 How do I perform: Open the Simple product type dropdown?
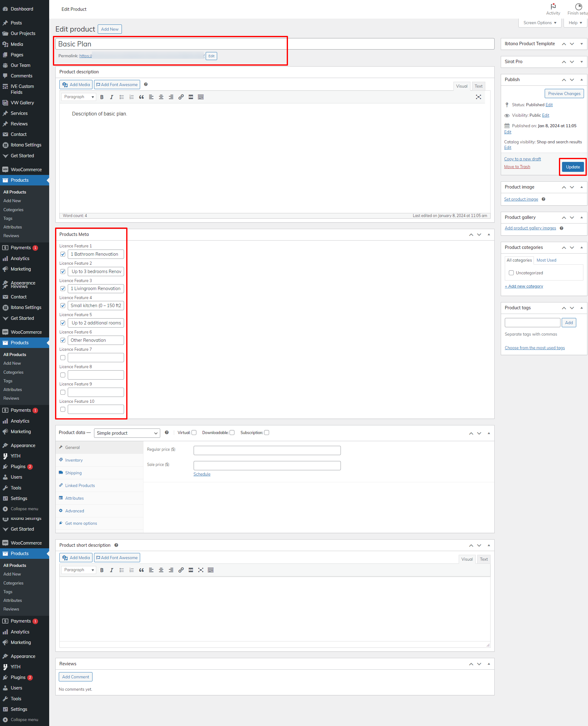tap(127, 433)
